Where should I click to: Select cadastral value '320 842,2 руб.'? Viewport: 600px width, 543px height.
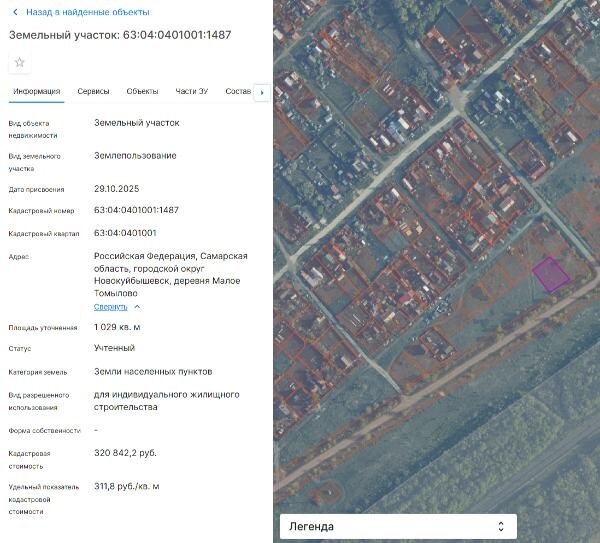[126, 453]
